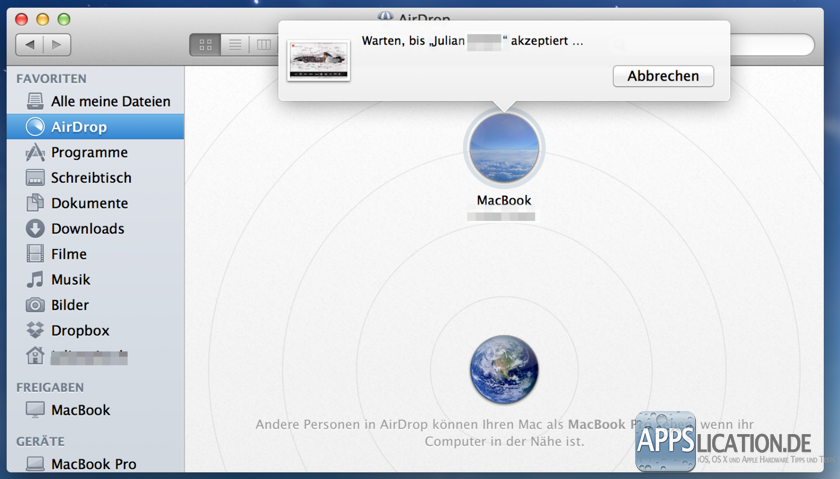Click the MacBook label under recipient
This screenshot has width=840, height=479.
[x=504, y=200]
